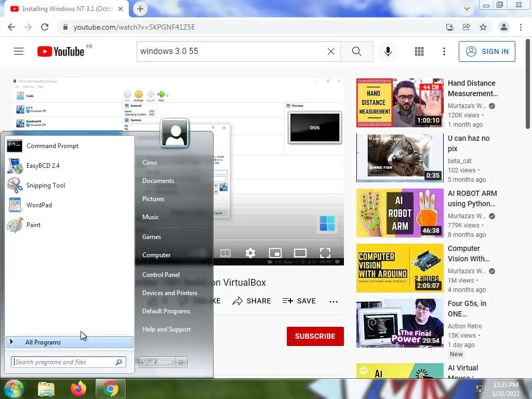Open more actions ellipsis under video

[x=334, y=302]
